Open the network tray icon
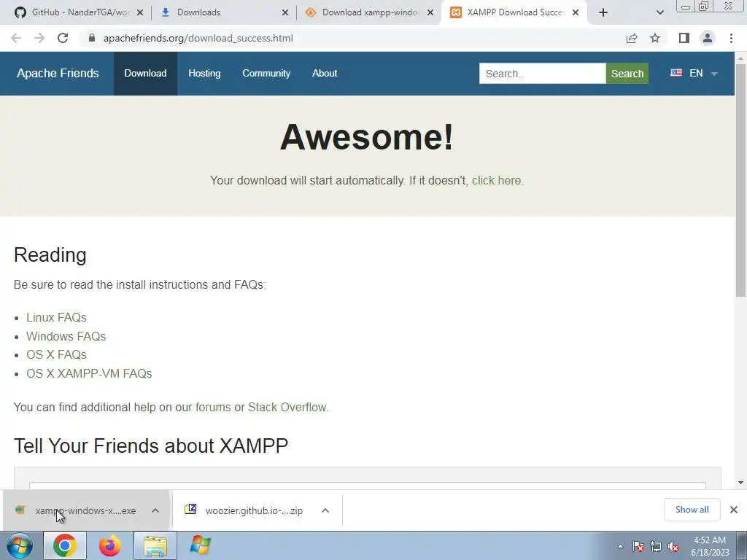 [656, 546]
